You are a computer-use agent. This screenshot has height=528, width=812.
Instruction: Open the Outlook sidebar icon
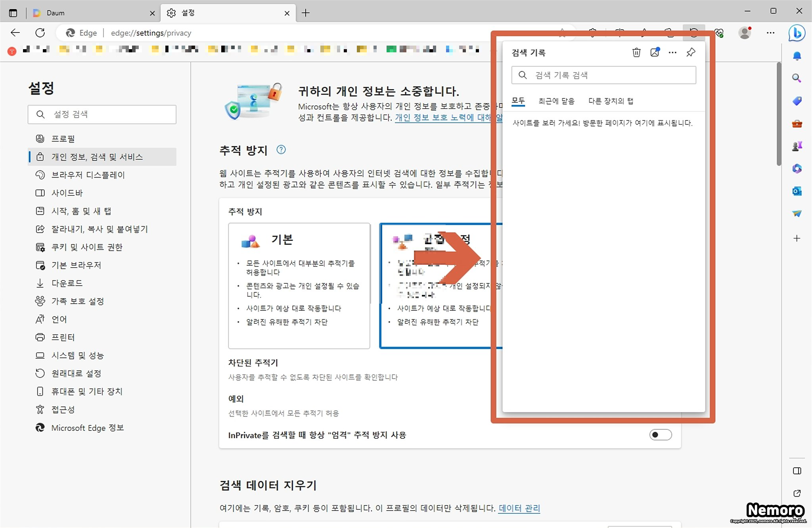797,191
